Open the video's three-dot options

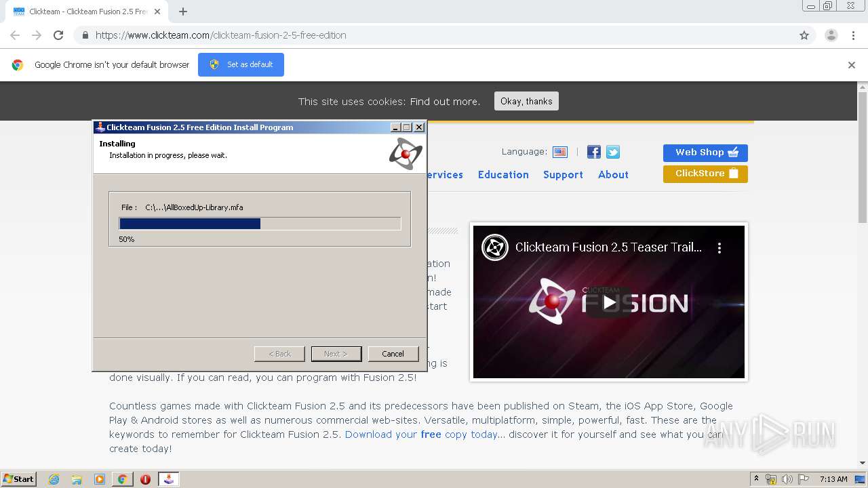(x=719, y=247)
